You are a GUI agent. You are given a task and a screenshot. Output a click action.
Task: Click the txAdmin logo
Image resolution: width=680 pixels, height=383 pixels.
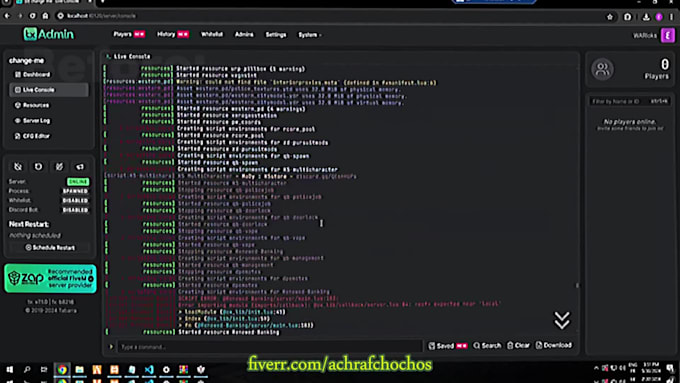click(49, 34)
